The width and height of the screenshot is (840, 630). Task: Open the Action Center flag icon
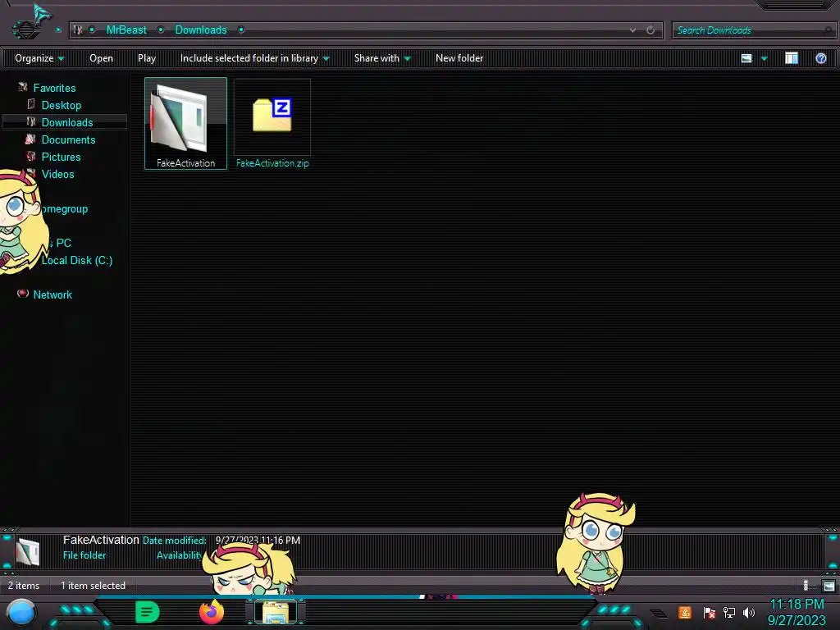(710, 612)
